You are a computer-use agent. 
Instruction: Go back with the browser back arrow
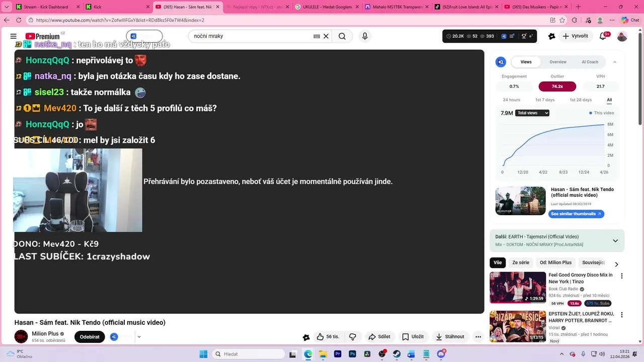point(7,20)
